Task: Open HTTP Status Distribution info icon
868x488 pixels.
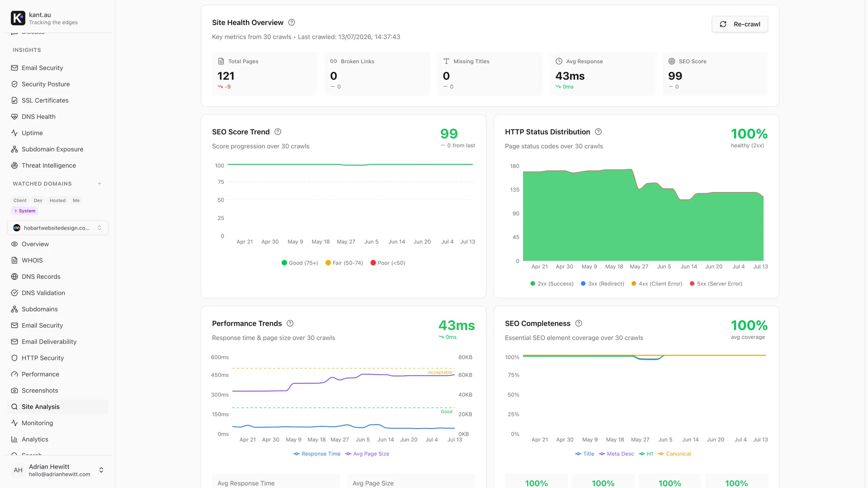Action: 598,132
